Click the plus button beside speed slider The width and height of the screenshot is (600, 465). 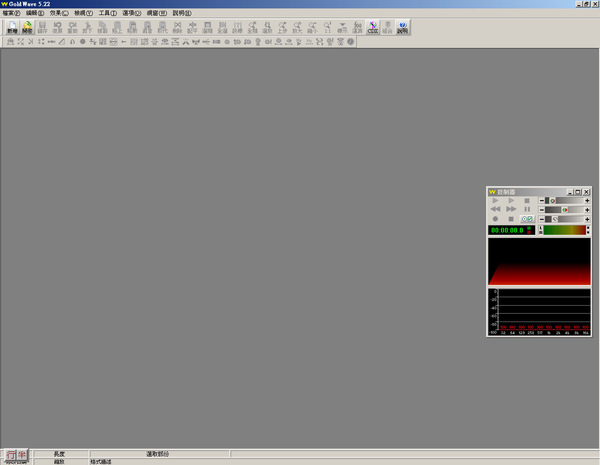point(587,219)
